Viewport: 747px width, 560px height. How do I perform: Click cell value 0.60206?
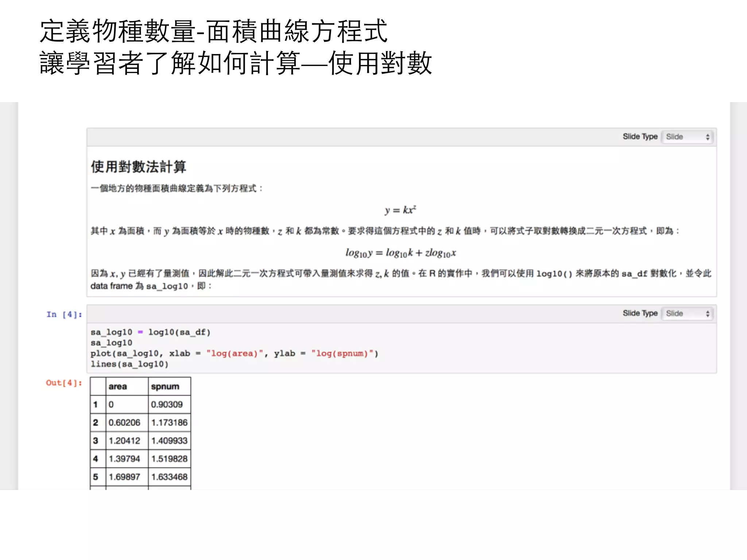tap(124, 423)
